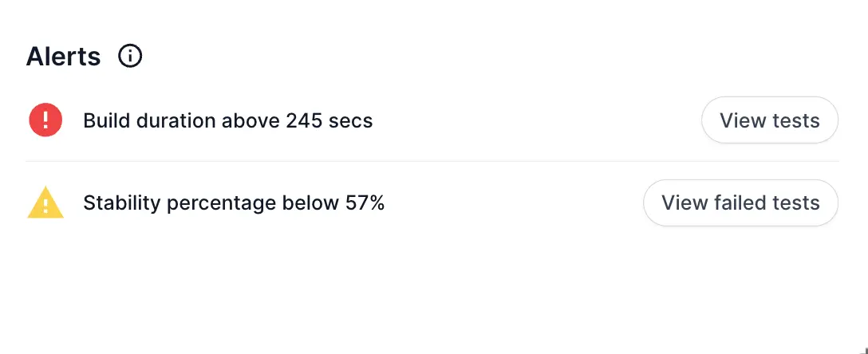The width and height of the screenshot is (868, 354).
Task: Select the stability percentage warning icon
Action: 45,203
